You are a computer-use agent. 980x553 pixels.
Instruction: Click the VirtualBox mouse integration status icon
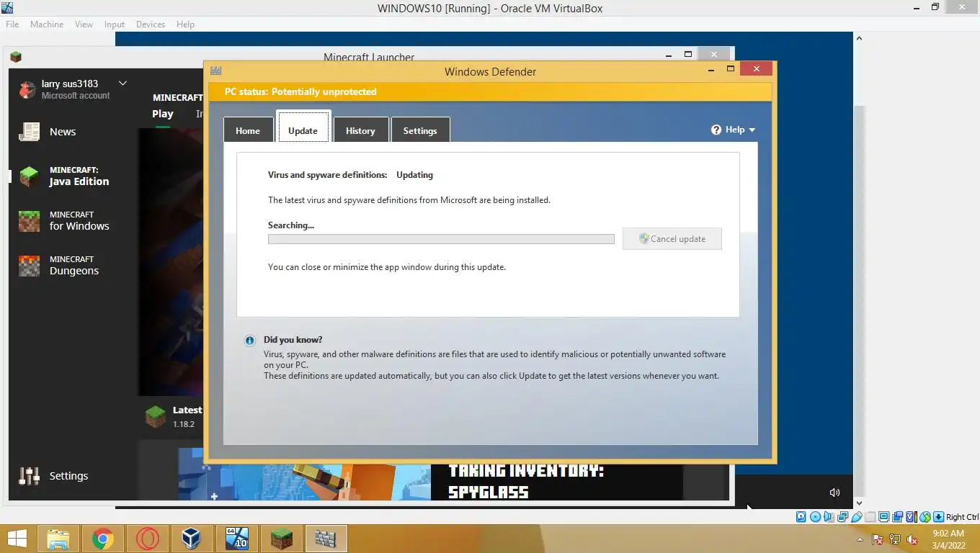pyautogui.click(x=925, y=517)
